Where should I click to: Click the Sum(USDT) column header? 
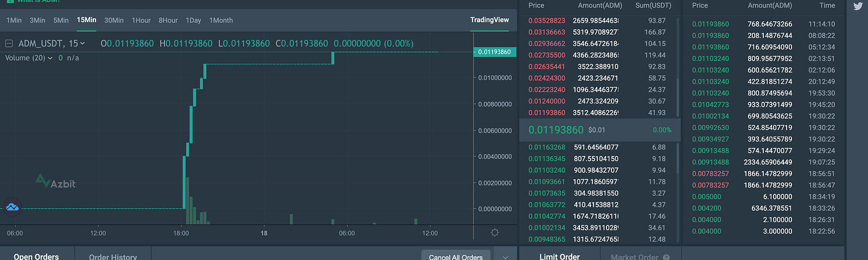653,5
